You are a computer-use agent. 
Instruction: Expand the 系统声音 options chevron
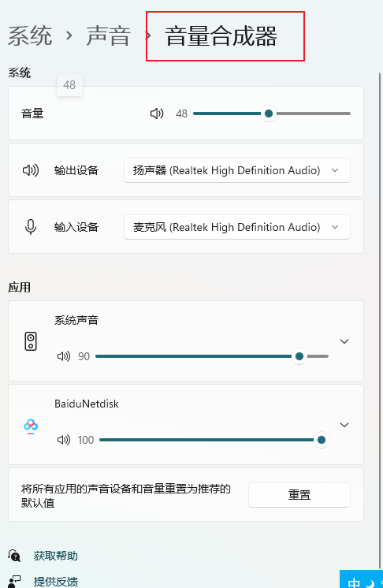click(x=344, y=341)
